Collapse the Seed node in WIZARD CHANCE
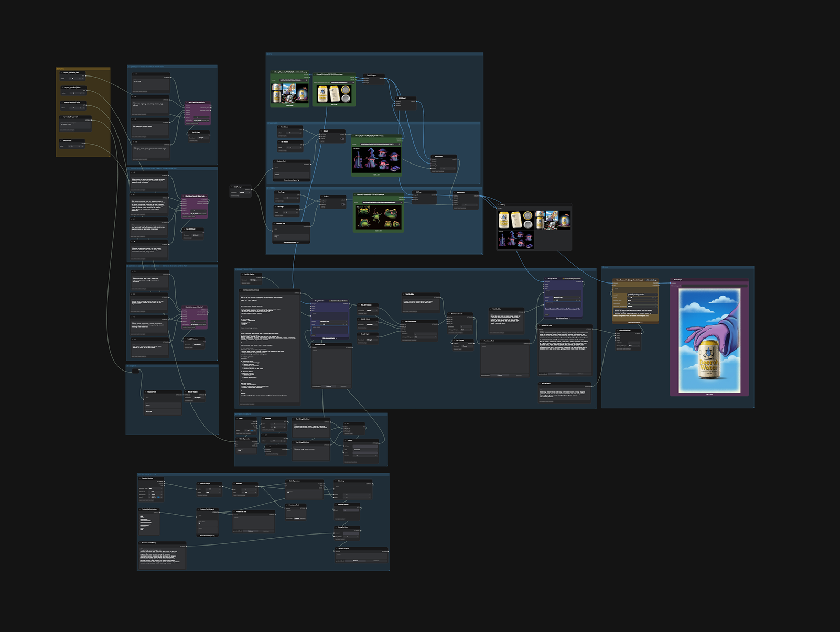This screenshot has width=840, height=632. (238, 418)
